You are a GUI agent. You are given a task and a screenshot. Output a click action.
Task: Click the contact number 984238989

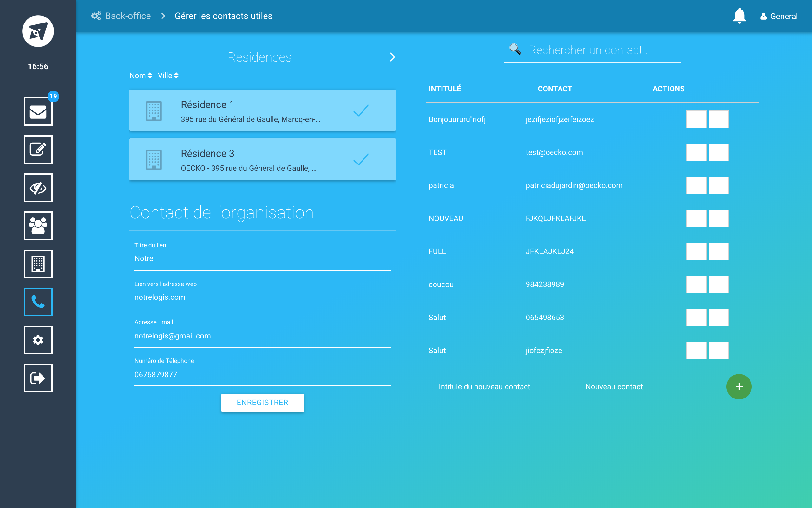pyautogui.click(x=545, y=284)
